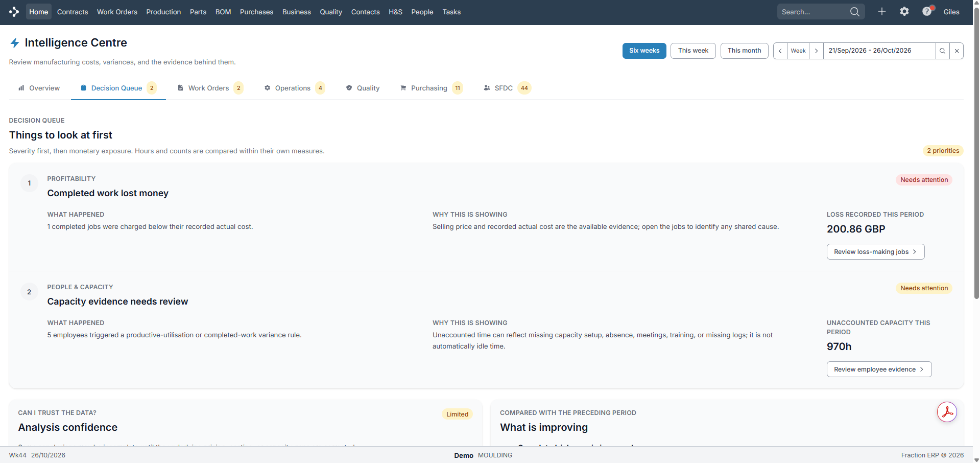Image resolution: width=980 pixels, height=463 pixels.
Task: Click the page vertical scrollbar
Action: coord(976,153)
